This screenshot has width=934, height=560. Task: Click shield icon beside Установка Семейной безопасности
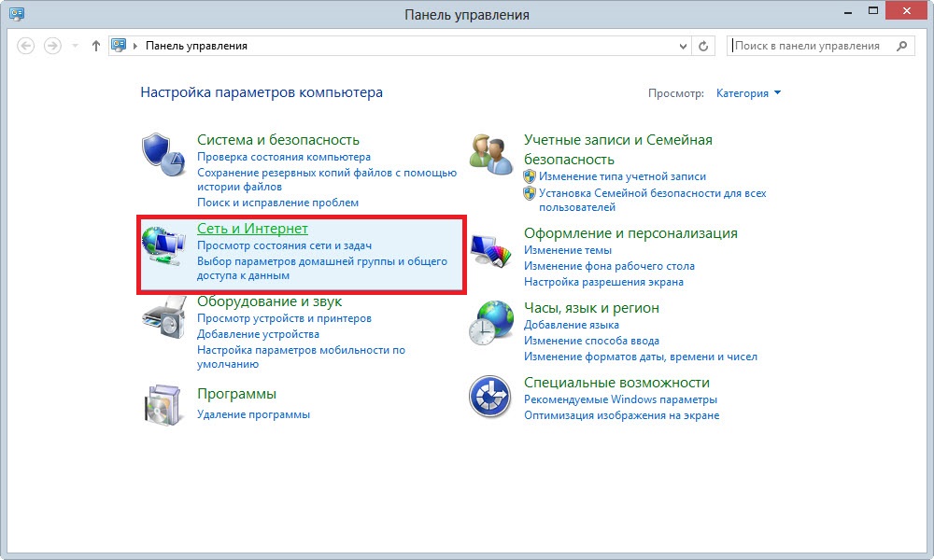click(530, 193)
